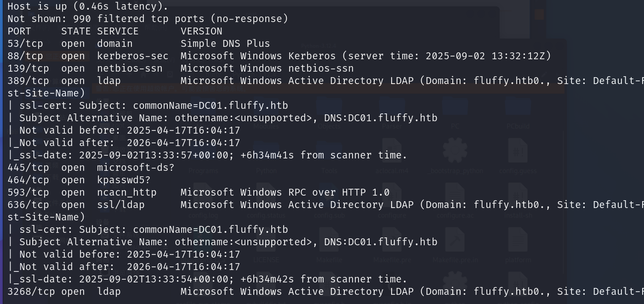Open the Parser folder icon
This screenshot has width=644, height=304.
392,108
